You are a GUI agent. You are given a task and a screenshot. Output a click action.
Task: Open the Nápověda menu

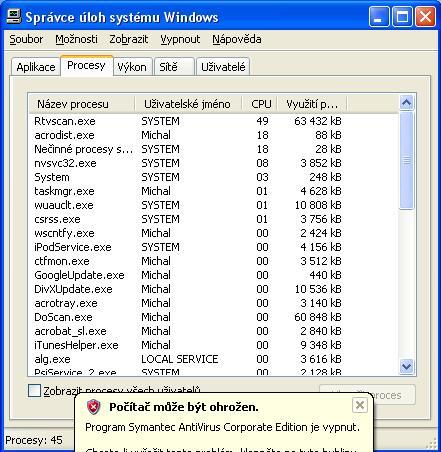(x=237, y=39)
